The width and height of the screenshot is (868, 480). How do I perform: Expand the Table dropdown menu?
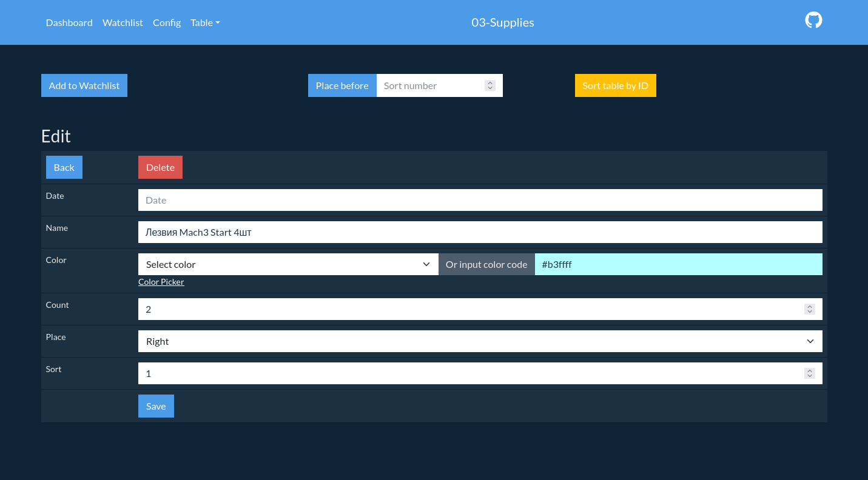click(x=205, y=22)
